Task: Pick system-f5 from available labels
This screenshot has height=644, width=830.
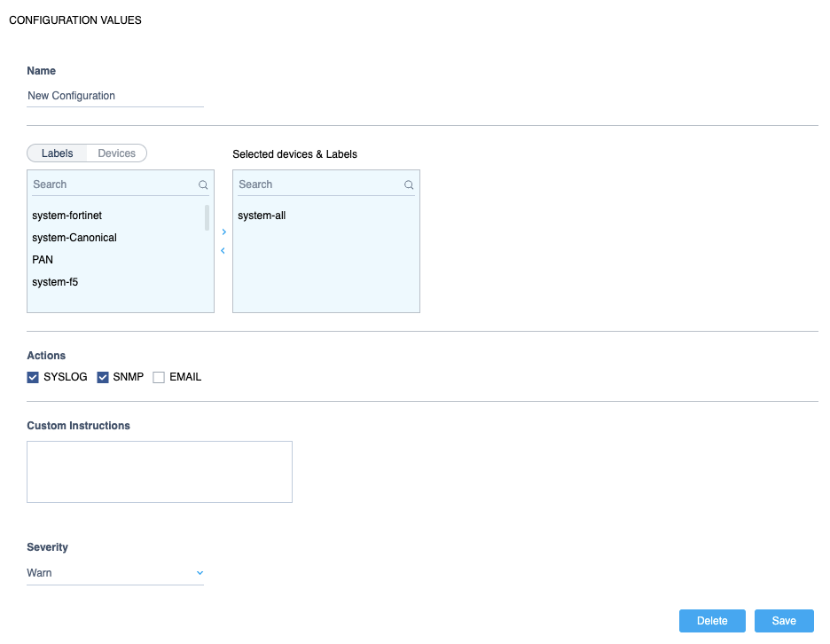Action: (55, 282)
